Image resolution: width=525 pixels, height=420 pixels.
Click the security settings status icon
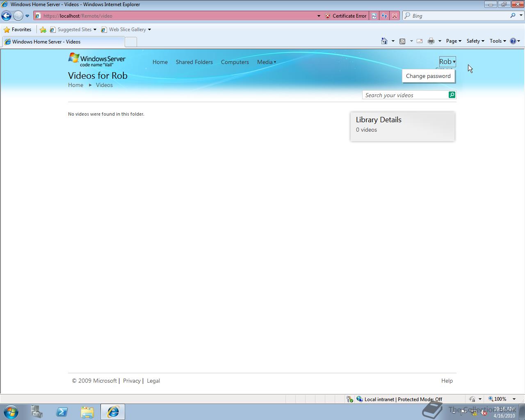click(350, 399)
